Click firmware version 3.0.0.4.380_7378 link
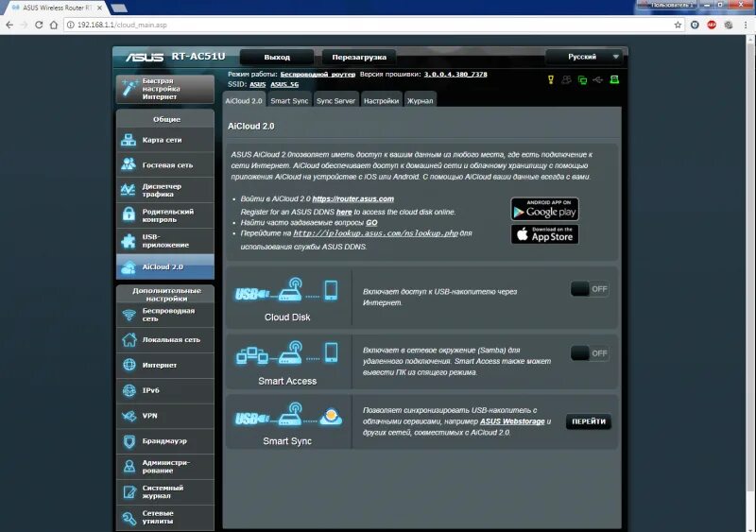The height and width of the screenshot is (532, 756). pyautogui.click(x=455, y=75)
